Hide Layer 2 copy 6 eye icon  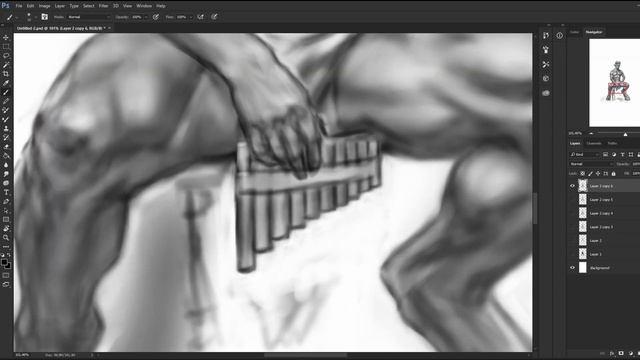point(572,186)
